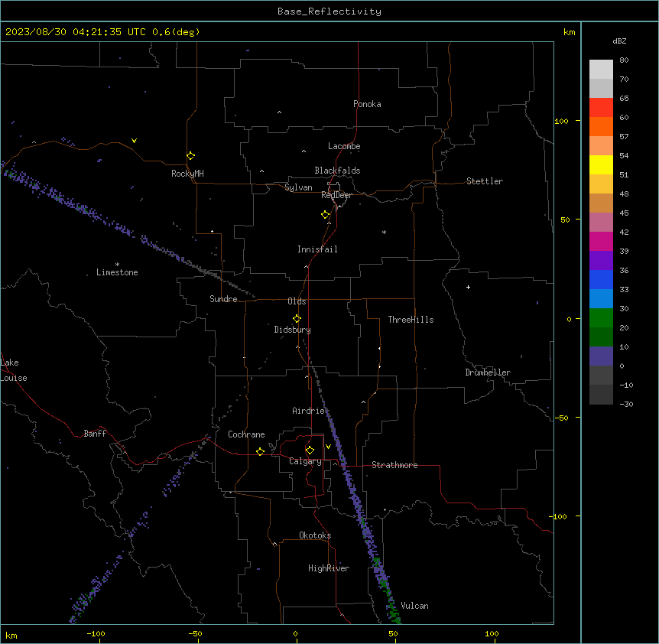Click the -30 value in dBZ legend

tap(626, 404)
